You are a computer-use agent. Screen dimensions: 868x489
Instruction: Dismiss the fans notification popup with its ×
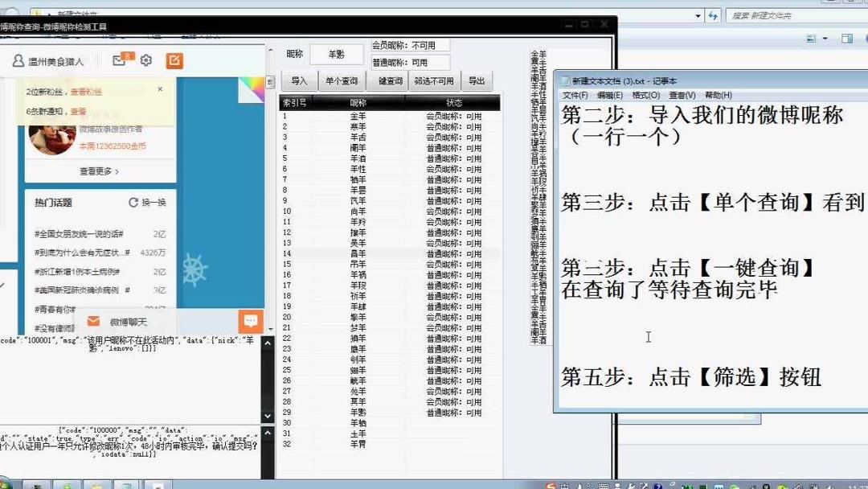[161, 89]
